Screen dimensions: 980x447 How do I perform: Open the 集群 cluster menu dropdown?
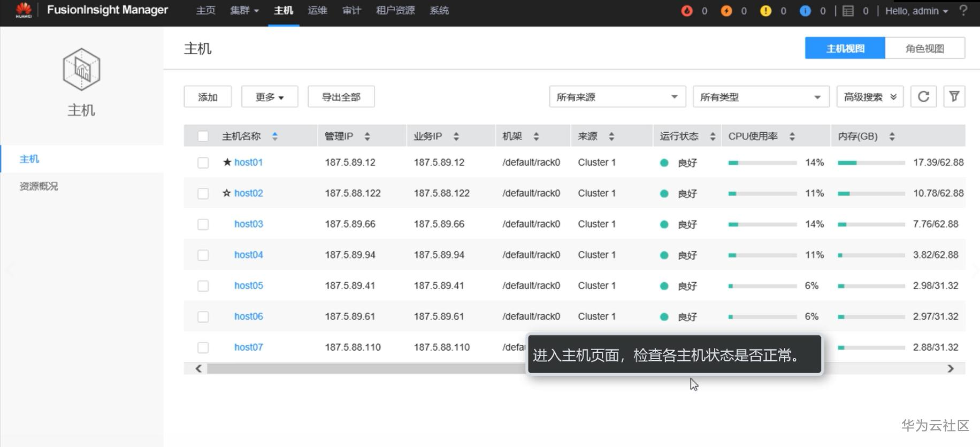coord(244,11)
